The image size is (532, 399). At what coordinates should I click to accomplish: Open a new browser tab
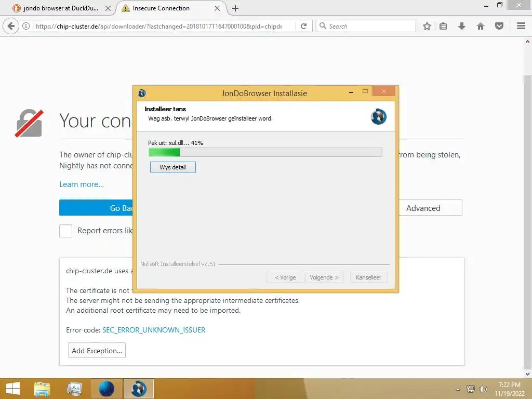pos(235,8)
